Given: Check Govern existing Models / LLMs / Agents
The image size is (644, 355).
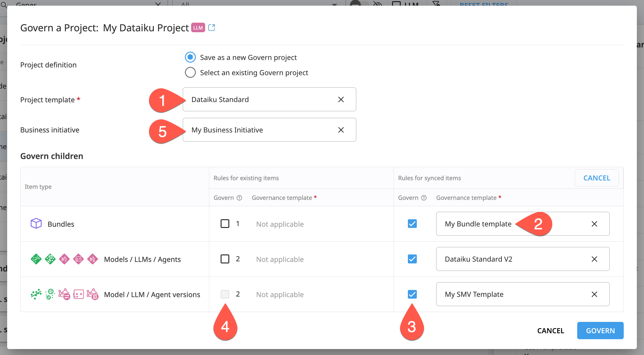Looking at the screenshot, I should [x=225, y=259].
